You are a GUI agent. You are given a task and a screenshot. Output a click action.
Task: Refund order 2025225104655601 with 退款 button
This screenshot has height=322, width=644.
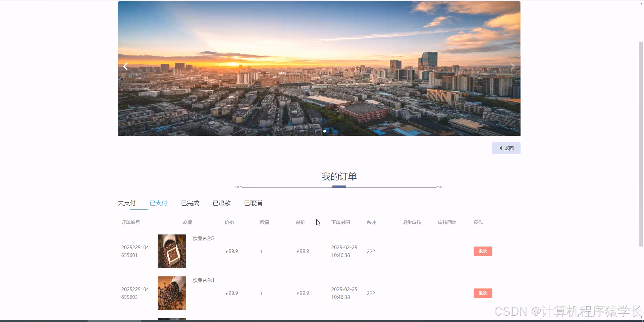pos(483,251)
